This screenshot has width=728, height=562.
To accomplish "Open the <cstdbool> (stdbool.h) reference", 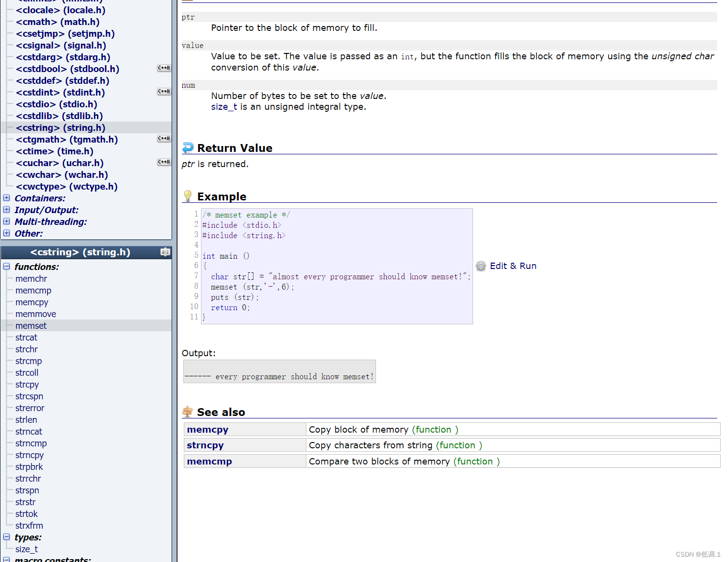I will point(68,69).
